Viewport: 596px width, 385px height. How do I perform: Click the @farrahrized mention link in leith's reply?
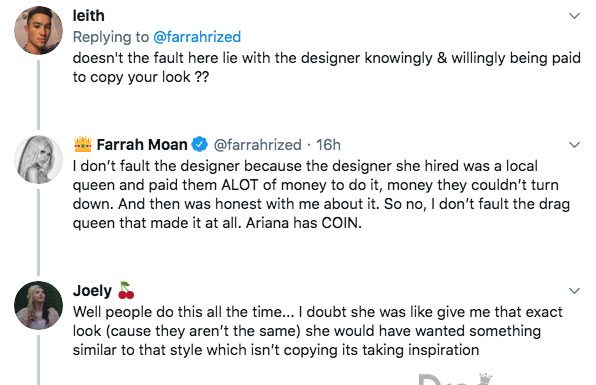(197, 37)
